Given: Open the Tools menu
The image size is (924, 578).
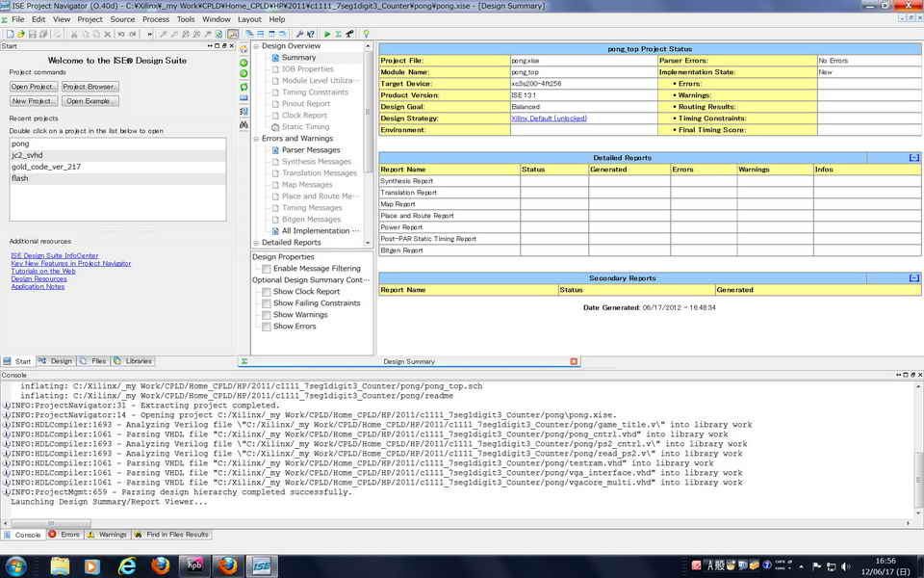Looking at the screenshot, I should 186,19.
